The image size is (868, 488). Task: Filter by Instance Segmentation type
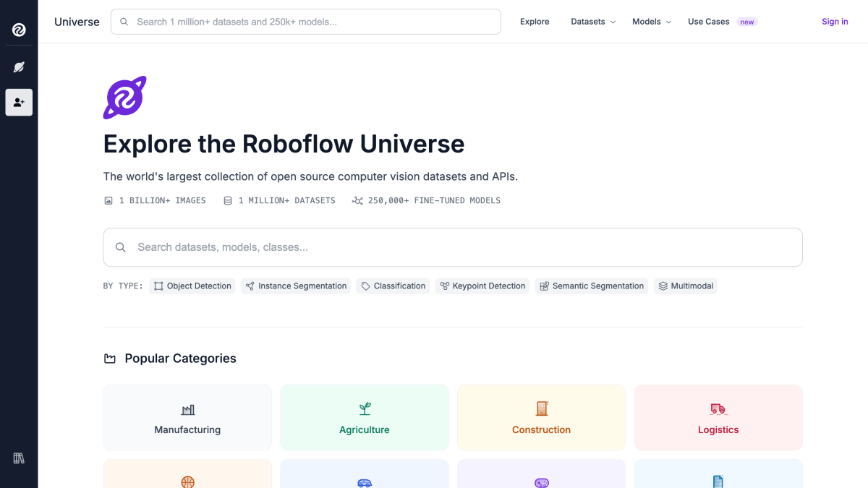(x=296, y=286)
